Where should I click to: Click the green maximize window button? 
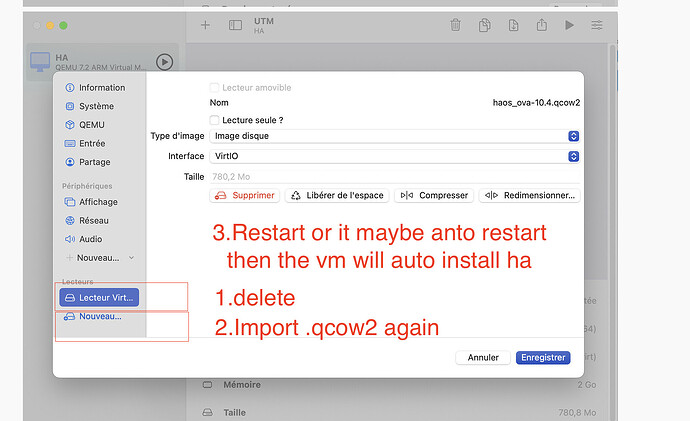63,26
